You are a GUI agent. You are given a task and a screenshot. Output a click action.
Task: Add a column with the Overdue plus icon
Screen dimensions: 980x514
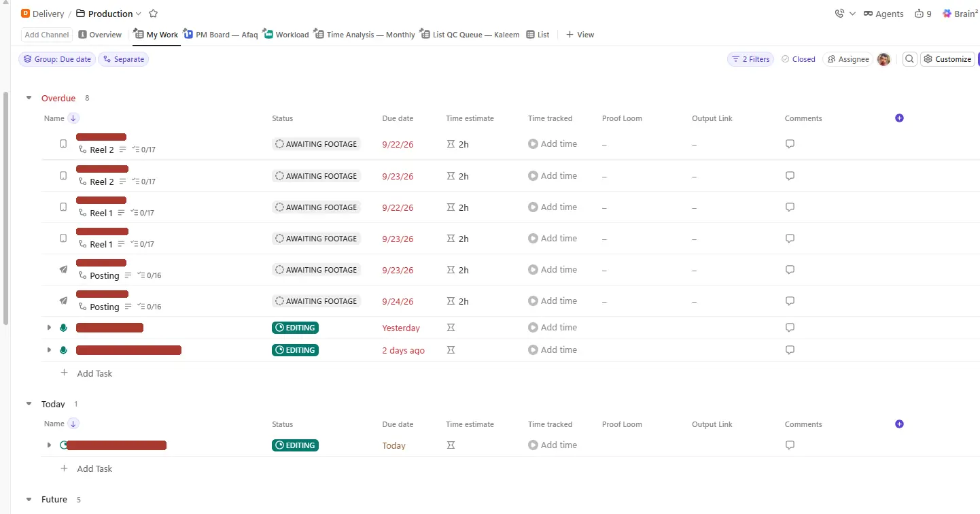pos(899,118)
